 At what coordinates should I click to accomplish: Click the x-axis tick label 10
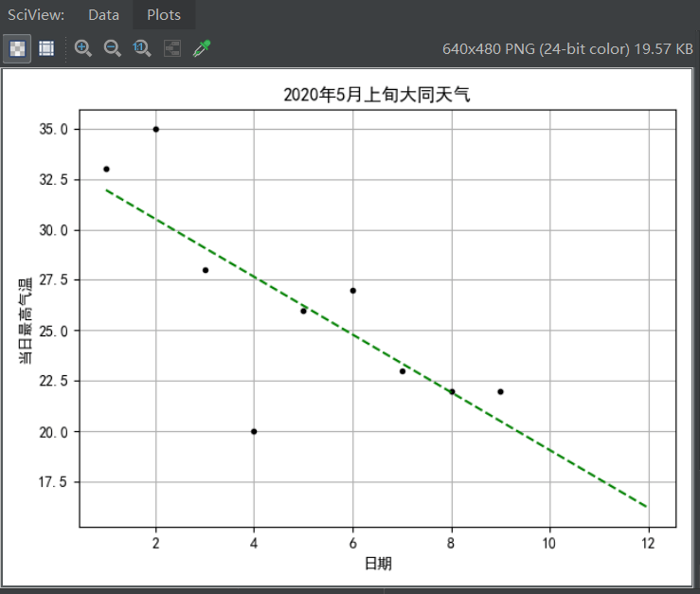(x=549, y=544)
